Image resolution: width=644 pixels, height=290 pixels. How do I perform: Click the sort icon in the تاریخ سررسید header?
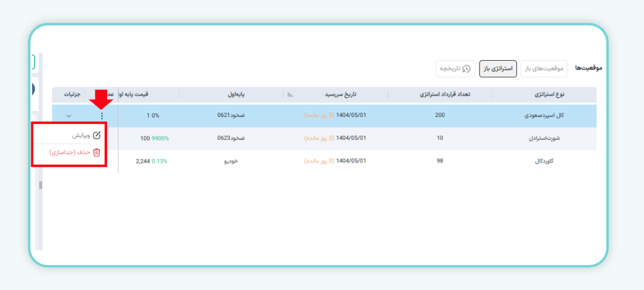pos(290,95)
